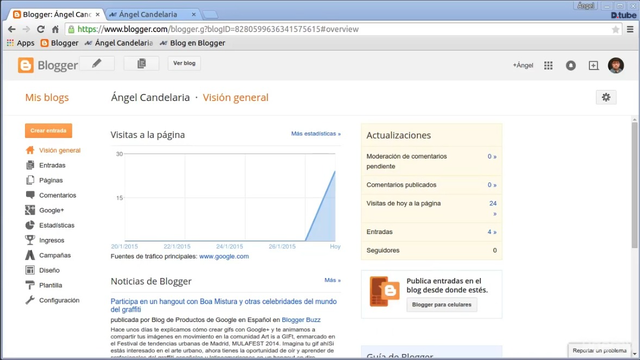Open the Blog en Blogger bookmark
The height and width of the screenshot is (360, 640).
point(193,43)
